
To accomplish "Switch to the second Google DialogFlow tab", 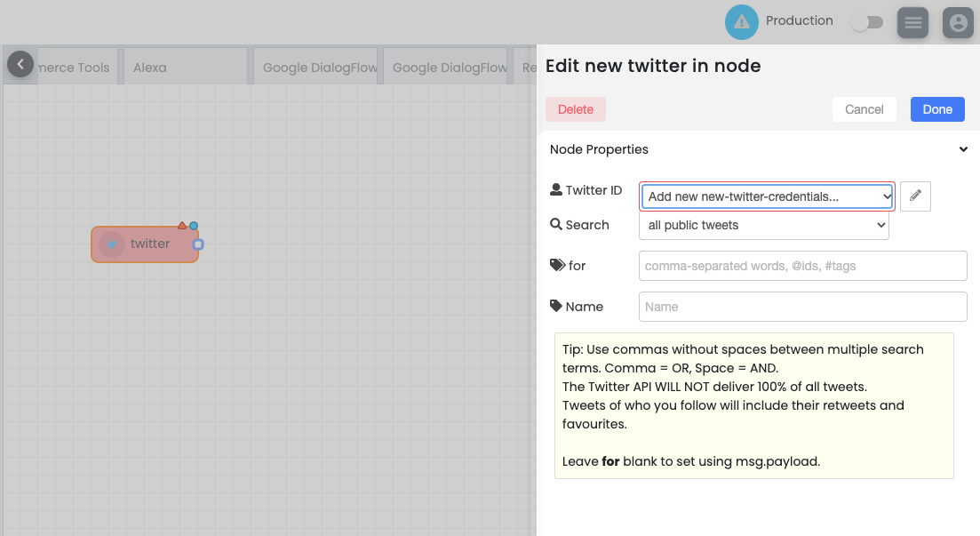I will (445, 68).
